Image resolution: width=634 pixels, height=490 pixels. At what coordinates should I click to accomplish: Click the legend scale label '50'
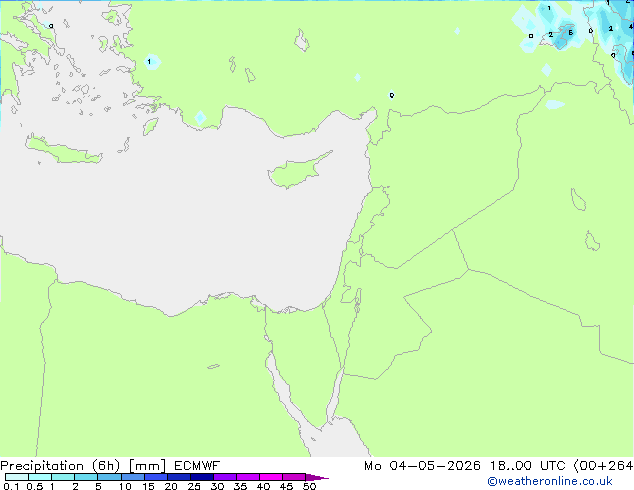click(309, 486)
